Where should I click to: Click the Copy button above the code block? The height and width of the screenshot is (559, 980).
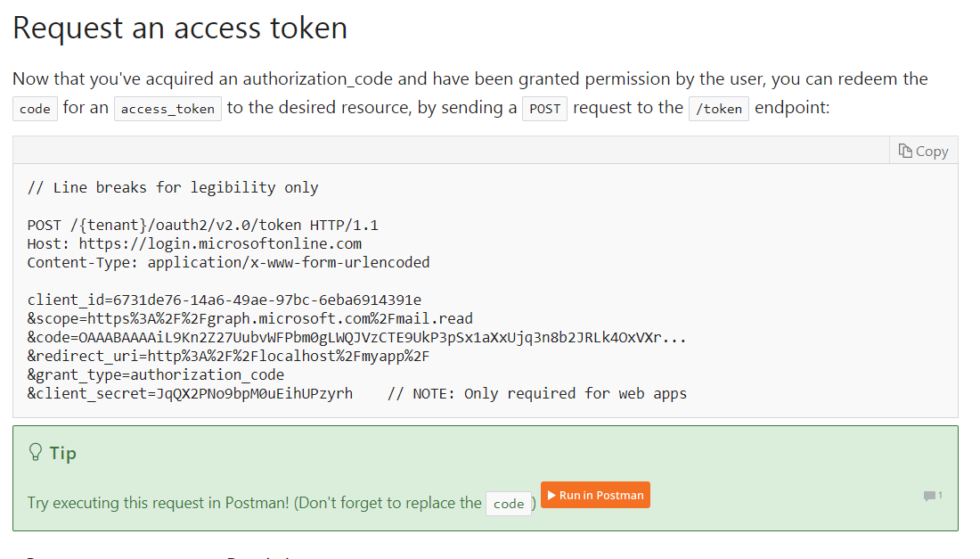923,151
